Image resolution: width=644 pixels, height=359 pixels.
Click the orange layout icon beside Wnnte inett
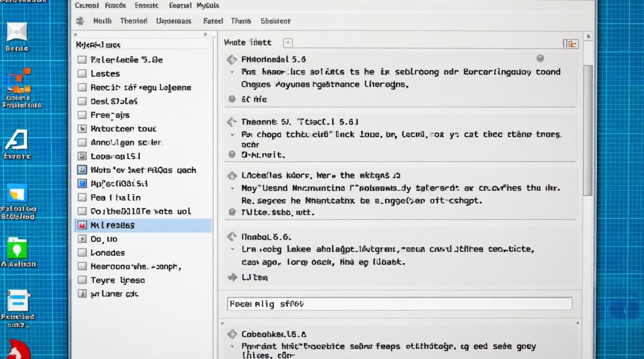coord(570,44)
